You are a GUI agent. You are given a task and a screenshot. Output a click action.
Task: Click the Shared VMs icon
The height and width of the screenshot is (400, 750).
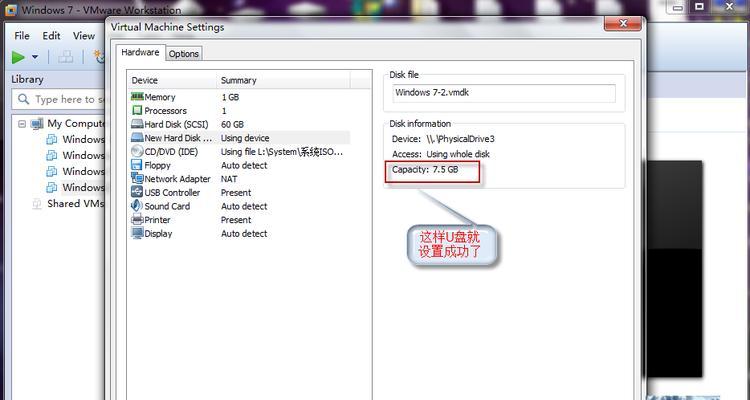(37, 204)
